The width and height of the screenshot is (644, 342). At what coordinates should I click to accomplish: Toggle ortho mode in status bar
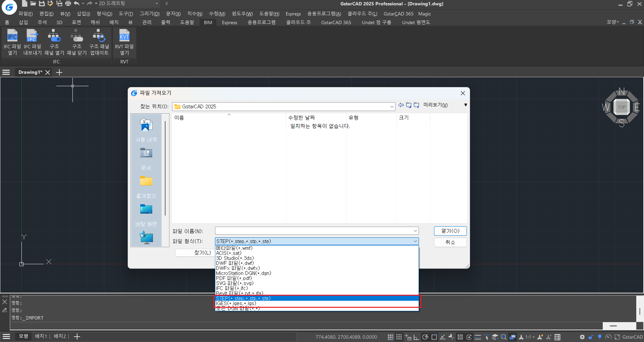point(416,337)
